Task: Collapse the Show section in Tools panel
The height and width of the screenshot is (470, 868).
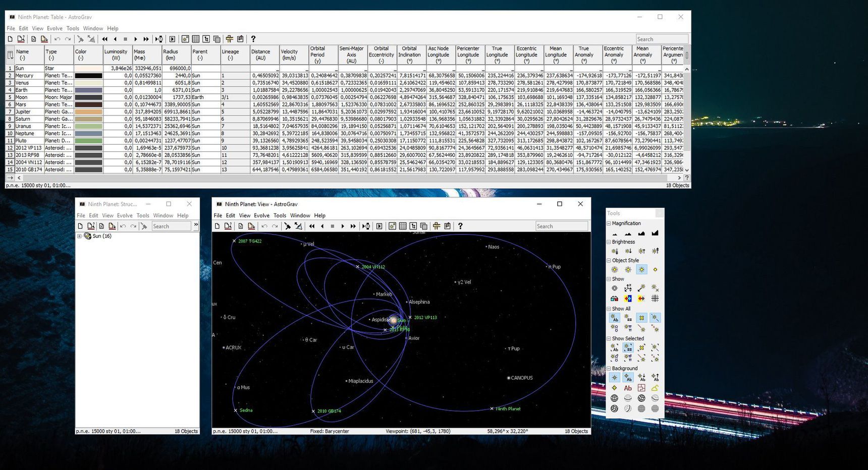Action: [x=609, y=279]
